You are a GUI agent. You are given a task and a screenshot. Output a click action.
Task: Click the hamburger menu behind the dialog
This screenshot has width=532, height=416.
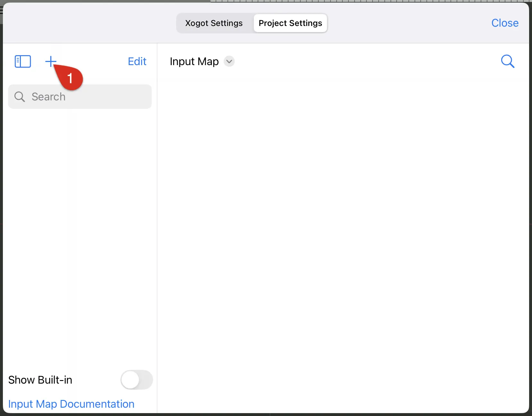pos(1,11)
